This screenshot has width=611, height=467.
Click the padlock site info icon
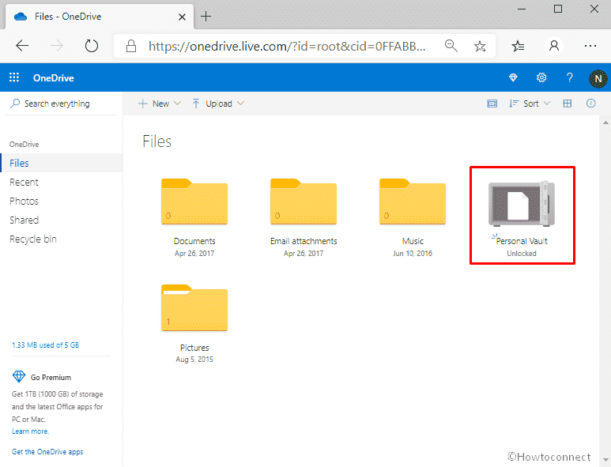tap(131, 46)
